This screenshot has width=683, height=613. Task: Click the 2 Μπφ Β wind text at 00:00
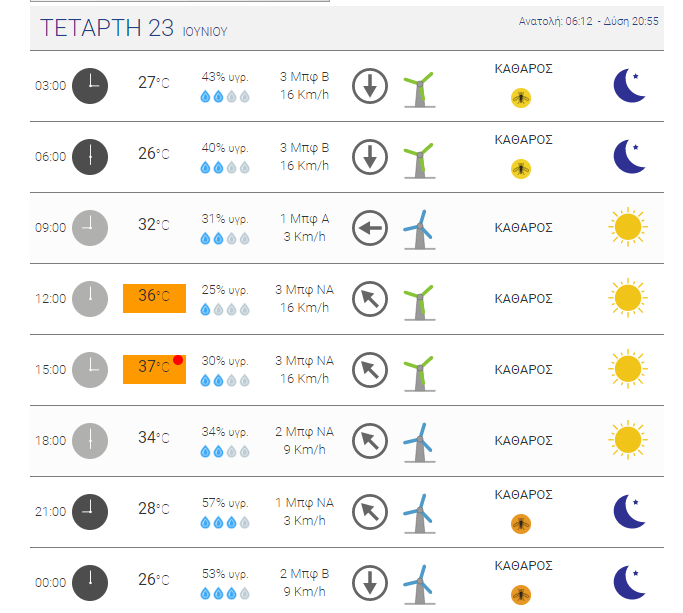(x=304, y=574)
